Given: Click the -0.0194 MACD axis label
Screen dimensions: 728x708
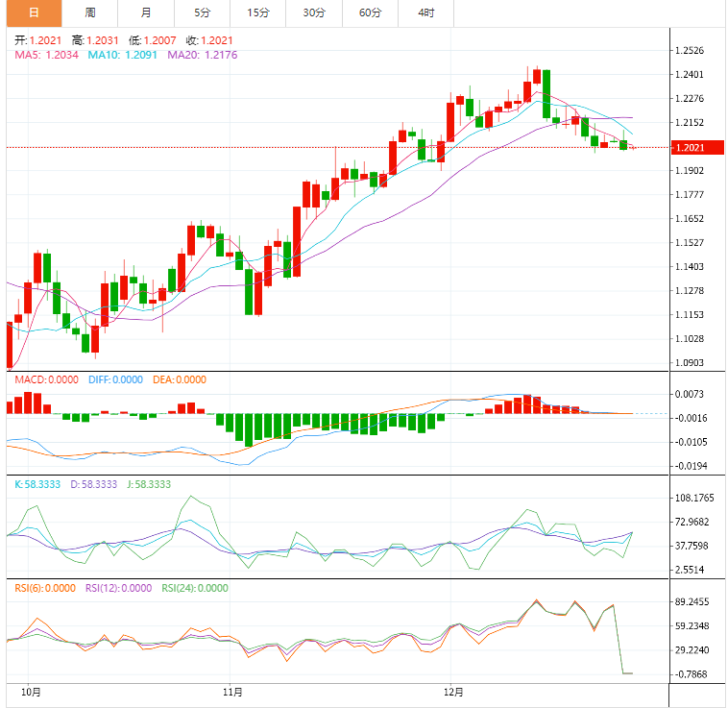Looking at the screenshot, I should (691, 466).
